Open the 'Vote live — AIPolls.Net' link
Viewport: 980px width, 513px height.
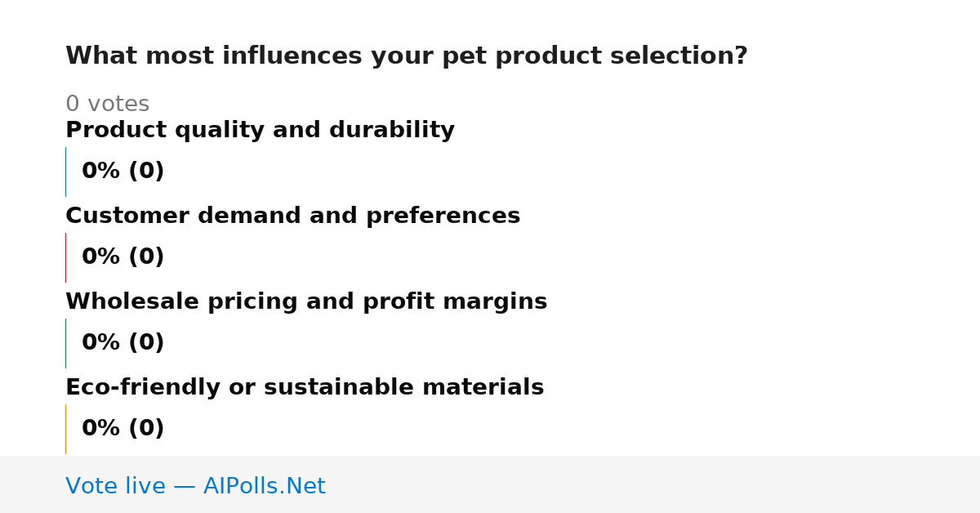click(x=195, y=487)
